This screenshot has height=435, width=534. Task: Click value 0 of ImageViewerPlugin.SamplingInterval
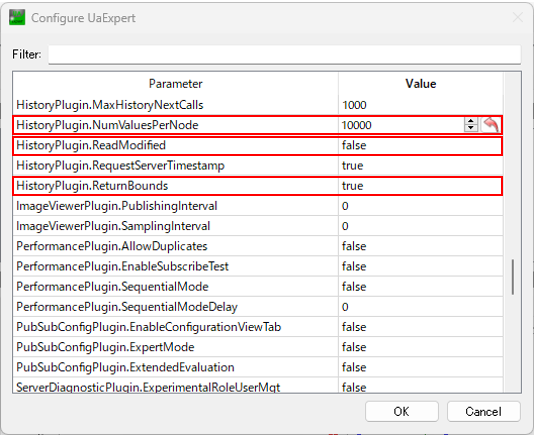pyautogui.click(x=345, y=226)
